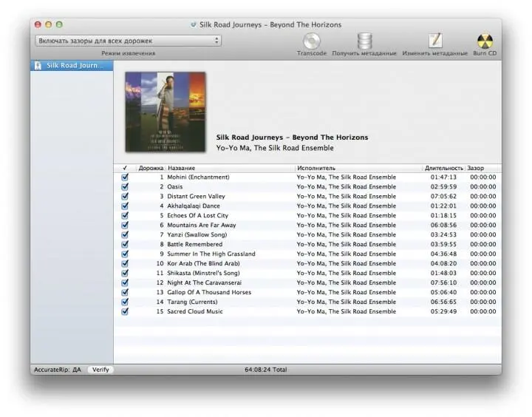Click the Дорожка column header
The height and width of the screenshot is (417, 532).
tap(151, 168)
